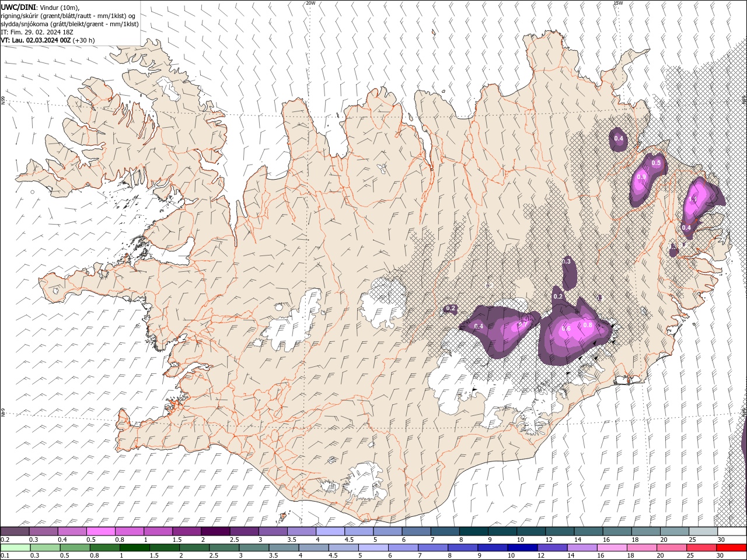Select the palest green 0.1 rain legend swatch
Screen dimensions: 747x560
(x=15, y=548)
